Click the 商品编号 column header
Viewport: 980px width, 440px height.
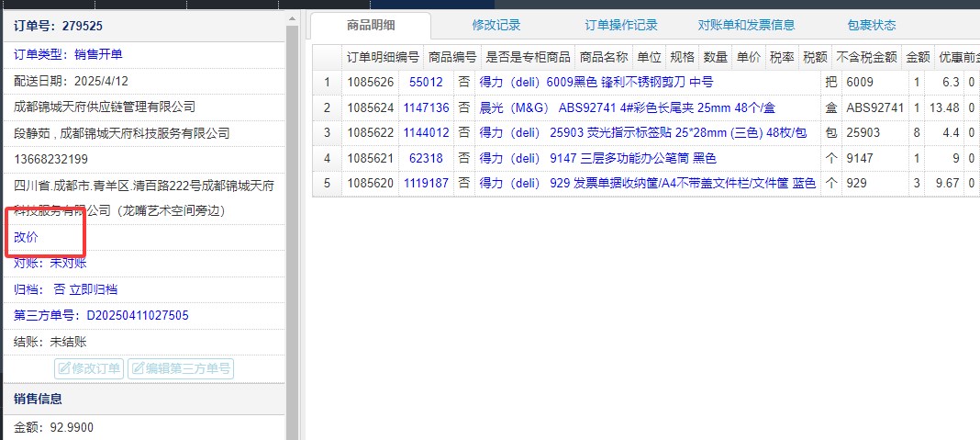(x=452, y=58)
